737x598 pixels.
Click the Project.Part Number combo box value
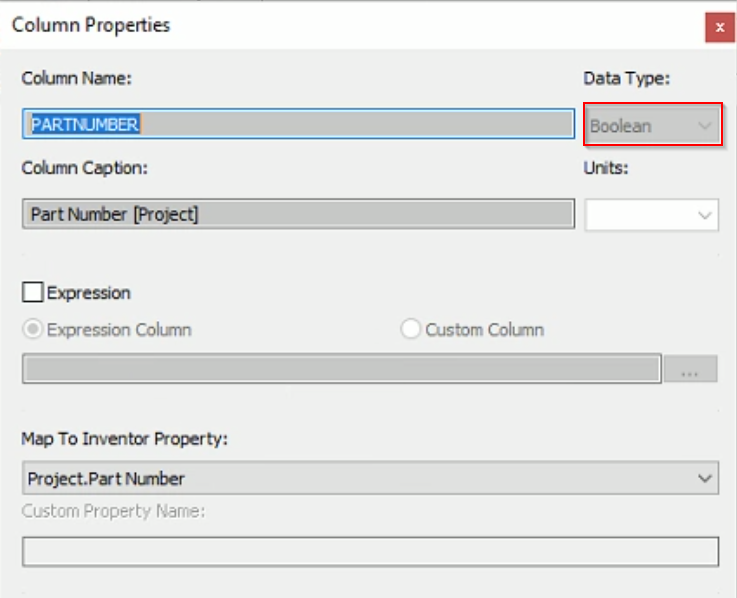point(350,478)
